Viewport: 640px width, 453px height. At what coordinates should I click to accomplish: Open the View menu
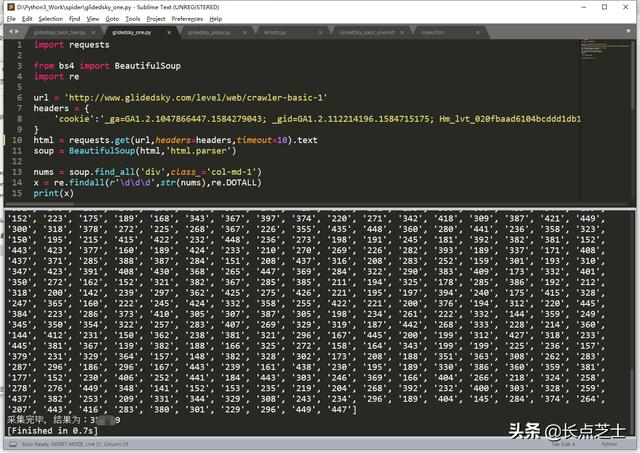[93, 19]
